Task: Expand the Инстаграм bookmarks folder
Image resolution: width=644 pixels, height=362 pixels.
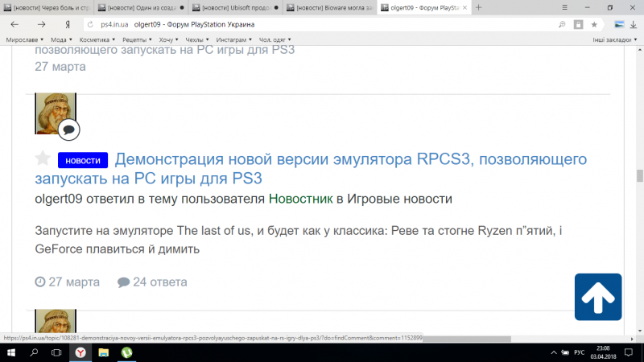Action: click(233, 39)
